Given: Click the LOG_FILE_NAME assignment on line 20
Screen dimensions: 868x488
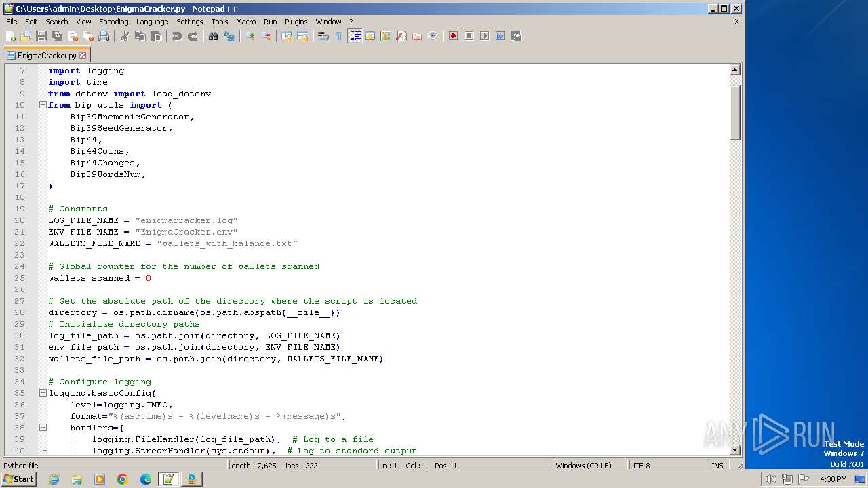Looking at the screenshot, I should coord(143,220).
